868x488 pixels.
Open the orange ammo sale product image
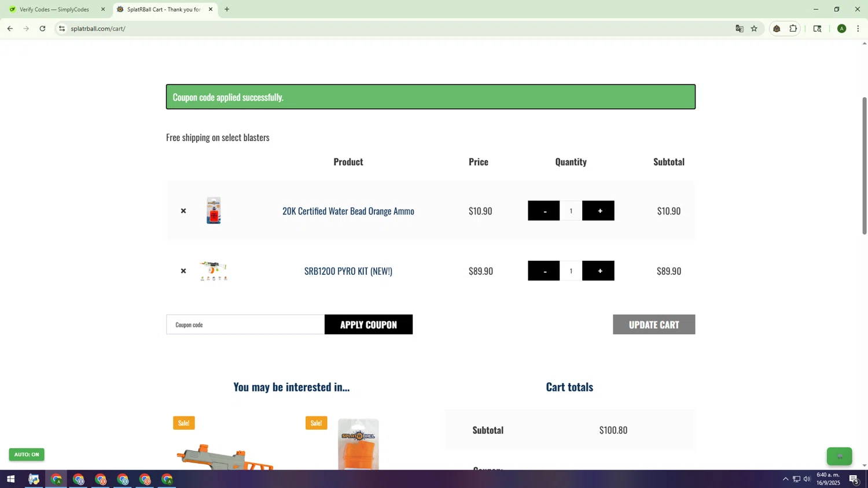pos(358,444)
